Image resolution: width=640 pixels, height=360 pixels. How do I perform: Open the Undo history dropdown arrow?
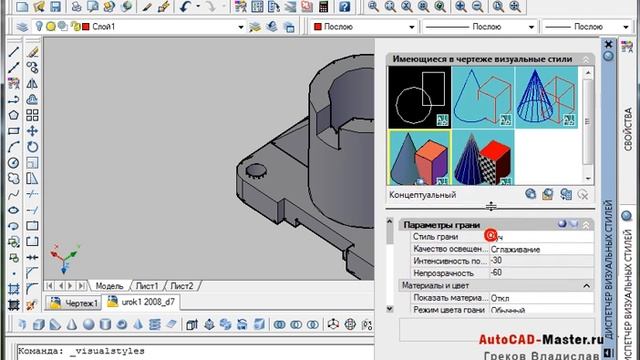[x=198, y=6]
